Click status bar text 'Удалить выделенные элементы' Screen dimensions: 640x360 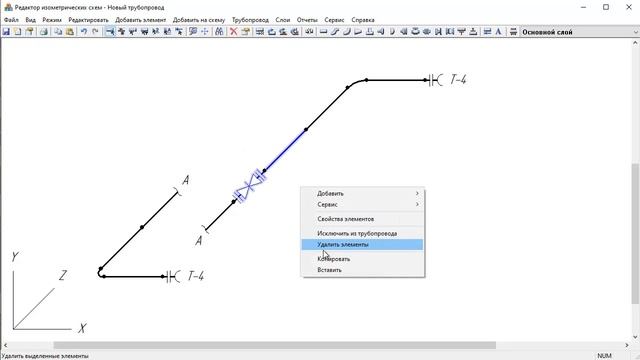(x=45, y=356)
